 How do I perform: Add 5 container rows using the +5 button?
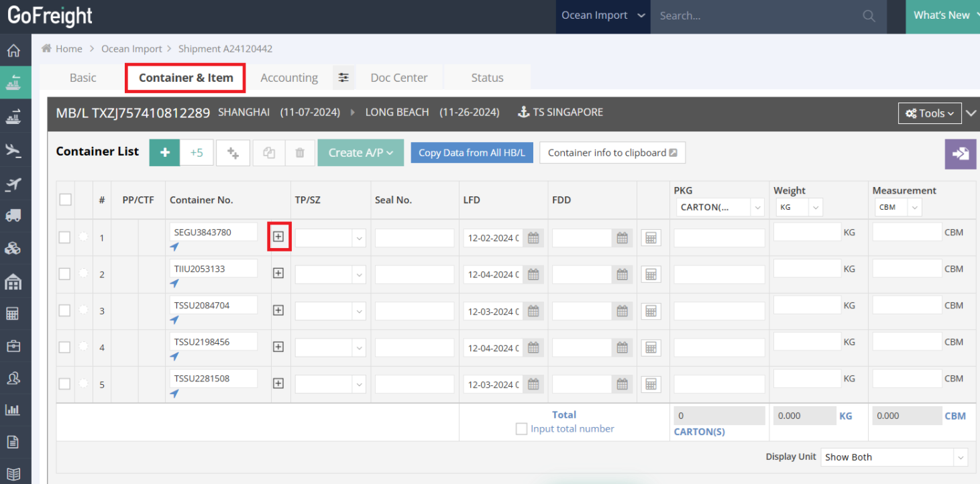pos(197,152)
